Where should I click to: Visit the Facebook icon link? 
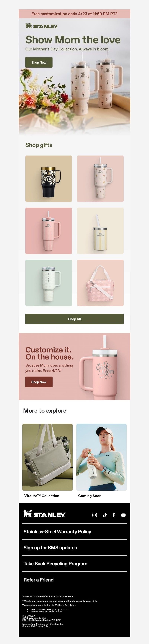pyautogui.click(x=114, y=515)
